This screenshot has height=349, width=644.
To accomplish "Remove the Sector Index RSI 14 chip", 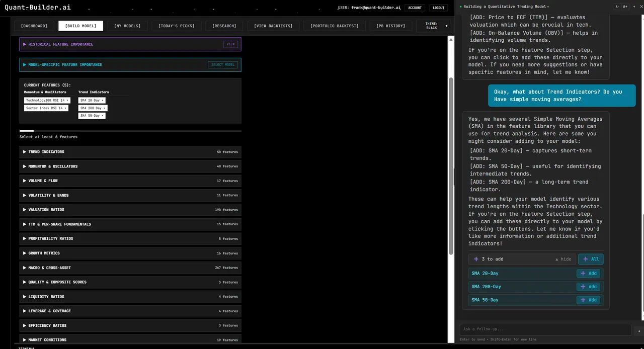I will point(65,108).
